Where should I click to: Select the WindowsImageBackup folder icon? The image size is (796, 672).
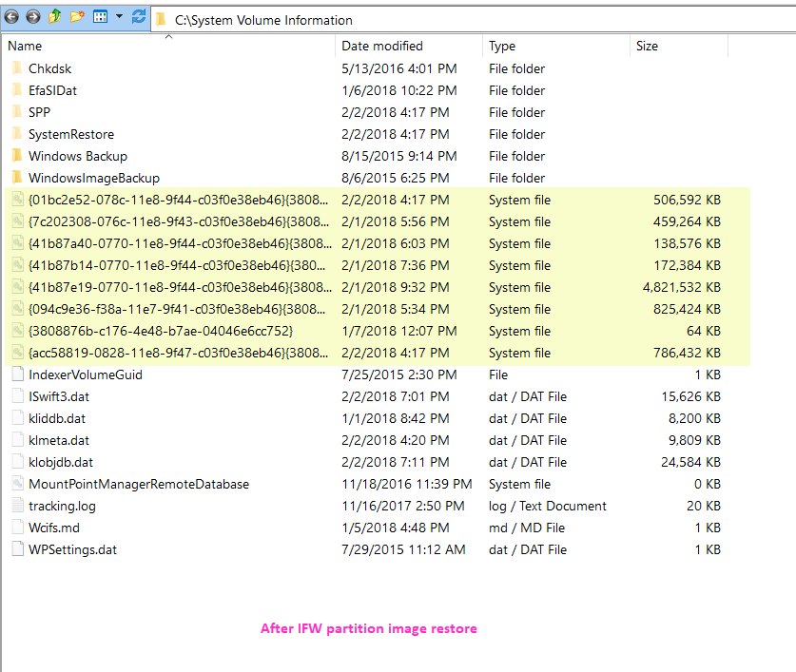(17, 177)
